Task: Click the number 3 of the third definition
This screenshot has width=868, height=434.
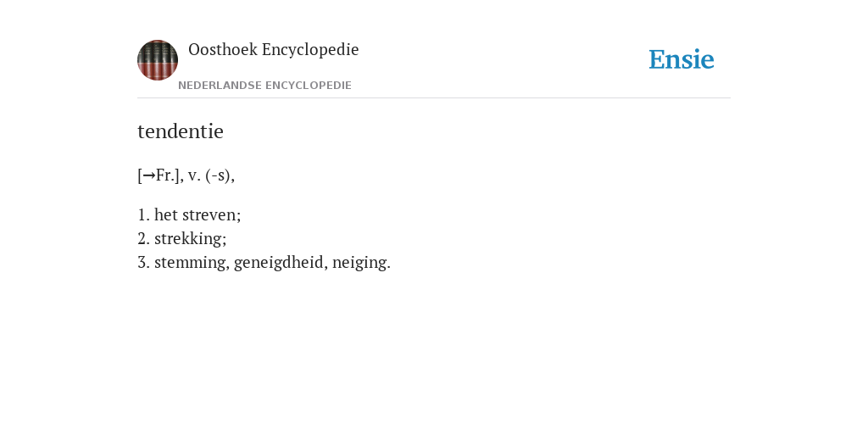Action: (x=143, y=262)
